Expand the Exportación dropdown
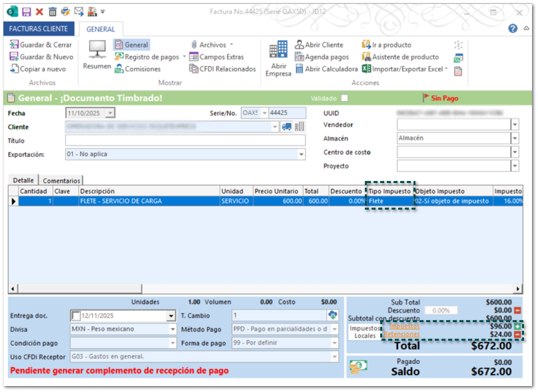This screenshot has height=392, width=538. click(x=301, y=154)
